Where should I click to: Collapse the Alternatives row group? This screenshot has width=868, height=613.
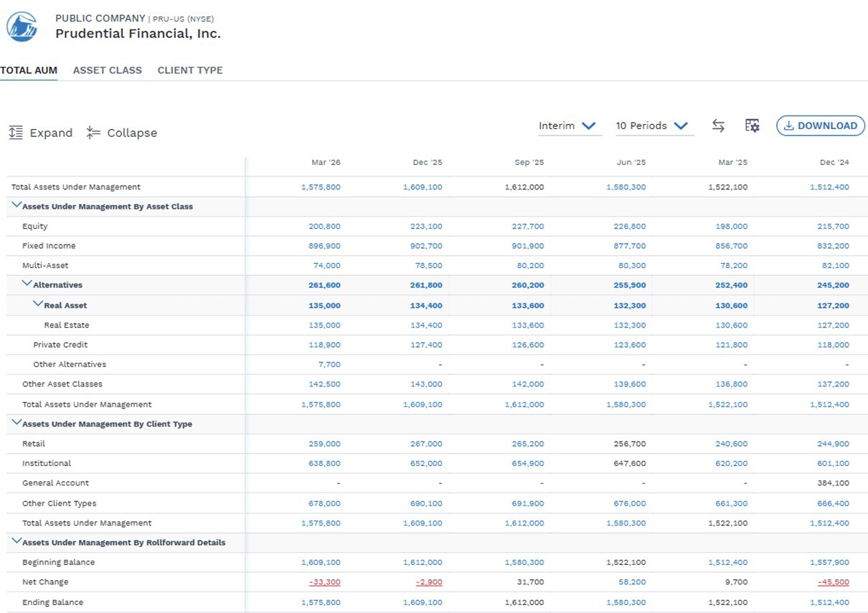coord(27,284)
